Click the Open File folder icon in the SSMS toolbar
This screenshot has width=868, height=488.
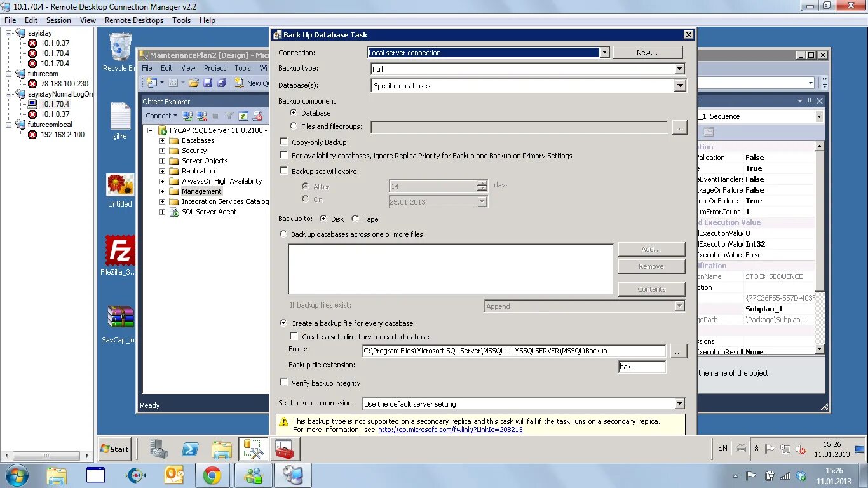pyautogui.click(x=194, y=83)
